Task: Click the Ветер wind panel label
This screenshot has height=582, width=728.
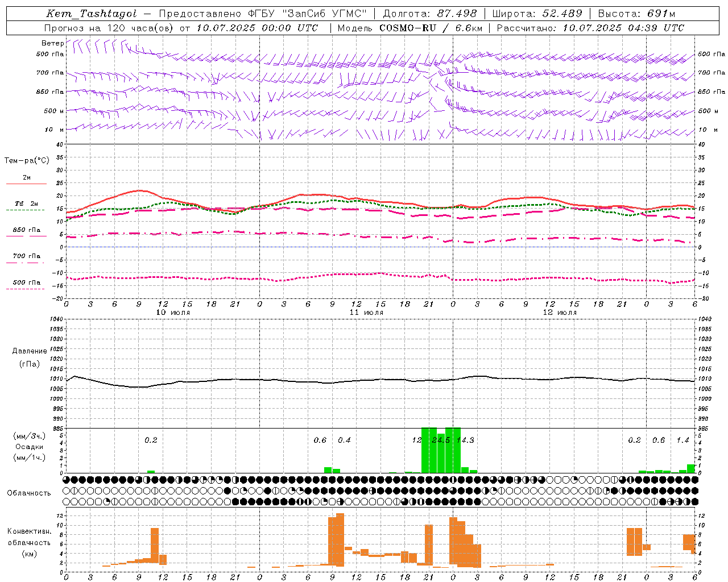Action: coord(52,43)
